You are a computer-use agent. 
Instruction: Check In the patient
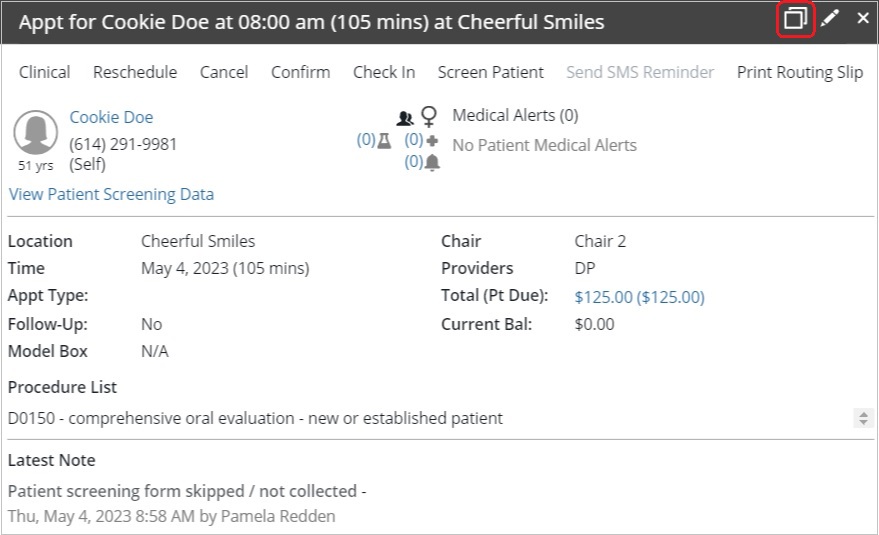pyautogui.click(x=384, y=72)
